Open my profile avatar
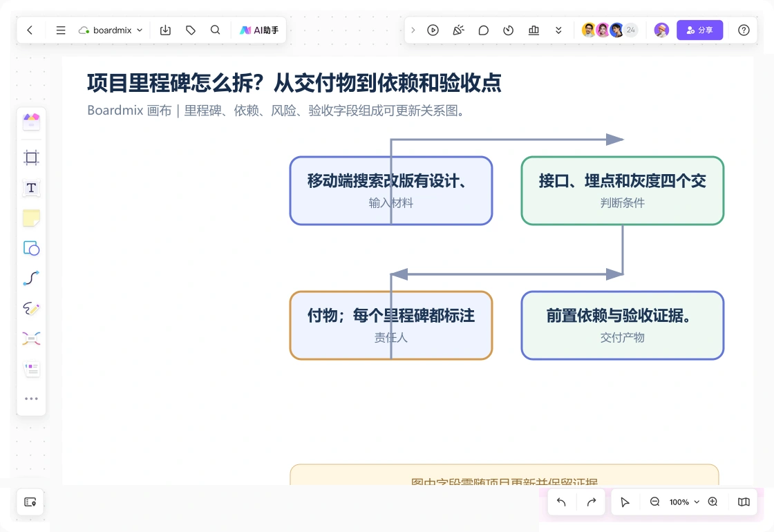 (661, 30)
